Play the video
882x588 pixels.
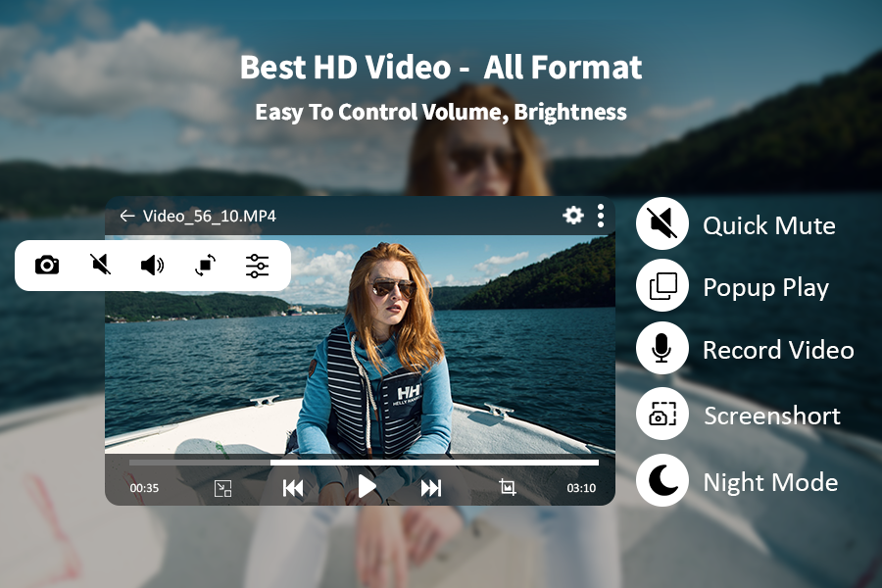367,487
